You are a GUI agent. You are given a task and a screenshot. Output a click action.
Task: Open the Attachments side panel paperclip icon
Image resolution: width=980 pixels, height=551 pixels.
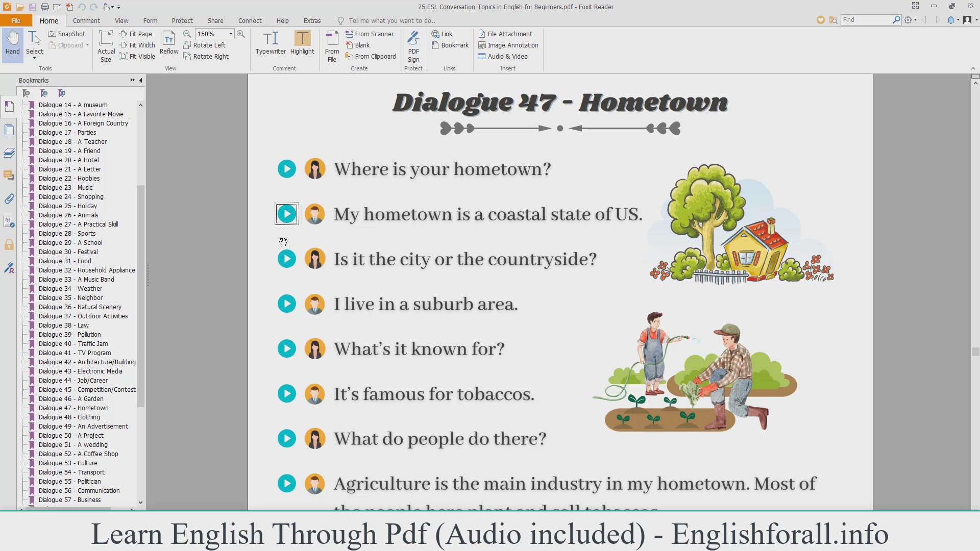pyautogui.click(x=9, y=199)
